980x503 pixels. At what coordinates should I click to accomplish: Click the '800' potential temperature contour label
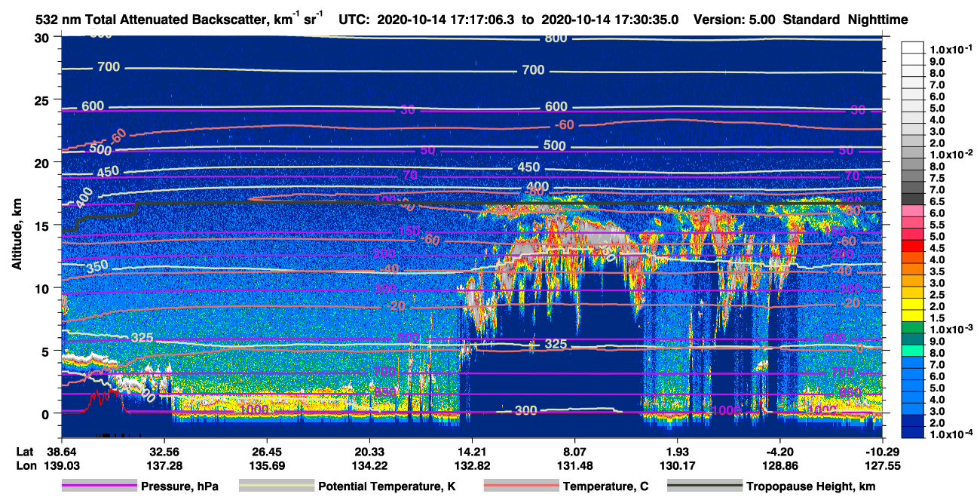click(556, 38)
